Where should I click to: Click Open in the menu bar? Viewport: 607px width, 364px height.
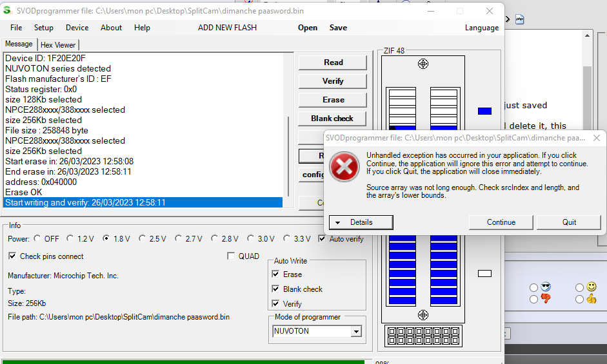coord(308,28)
